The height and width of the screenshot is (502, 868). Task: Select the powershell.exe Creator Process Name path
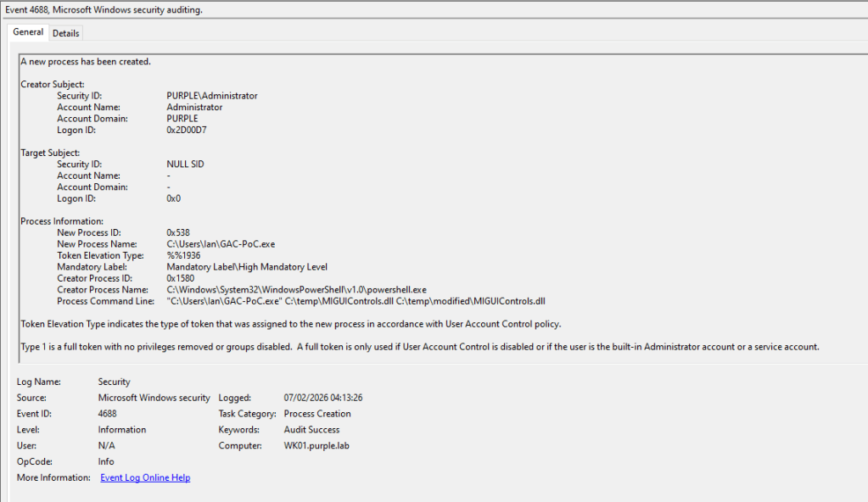296,289
